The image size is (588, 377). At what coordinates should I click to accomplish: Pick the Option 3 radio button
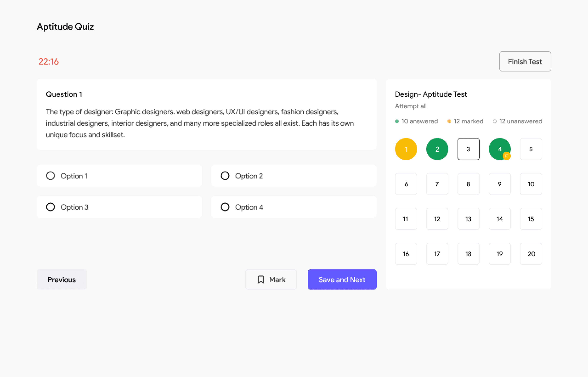coord(50,207)
